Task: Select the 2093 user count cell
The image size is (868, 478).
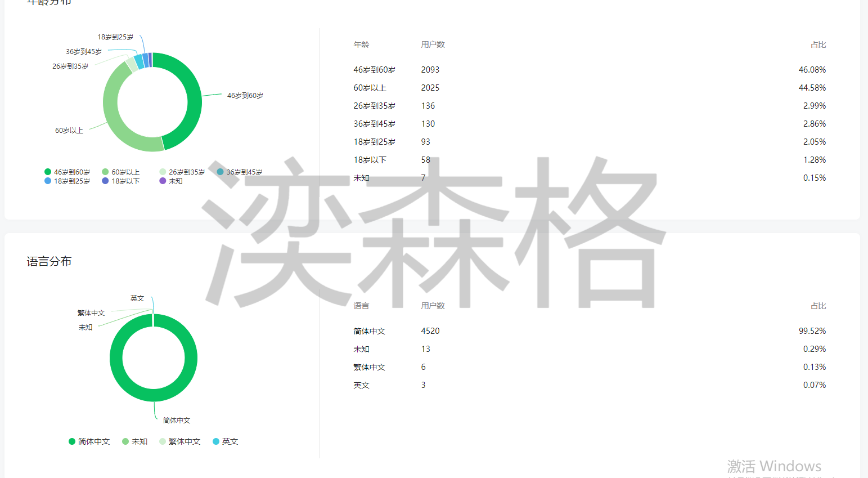Action: 430,70
